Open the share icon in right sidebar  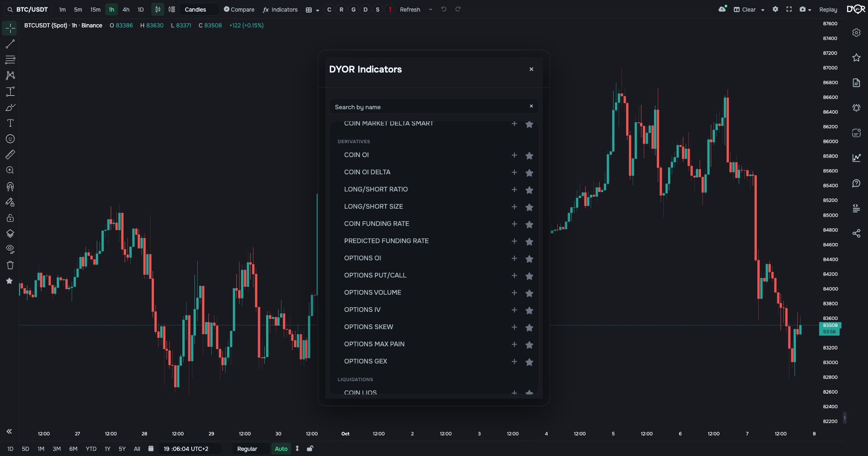(x=856, y=233)
